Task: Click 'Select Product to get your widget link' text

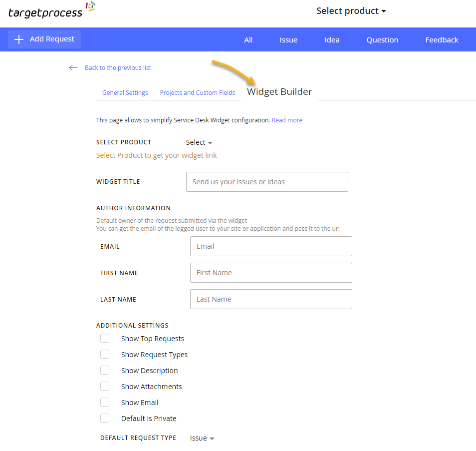Action: (156, 156)
